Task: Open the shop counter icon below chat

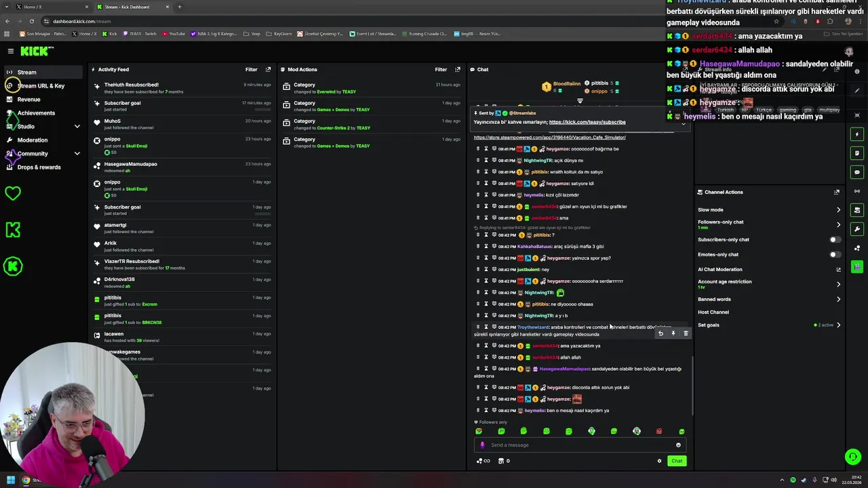Action: [504, 461]
